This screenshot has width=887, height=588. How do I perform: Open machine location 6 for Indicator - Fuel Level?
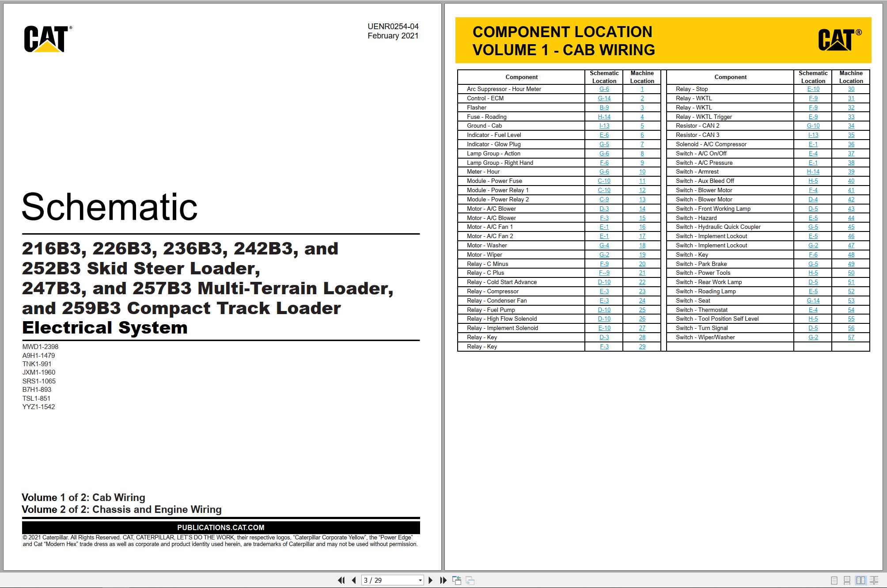pyautogui.click(x=642, y=135)
